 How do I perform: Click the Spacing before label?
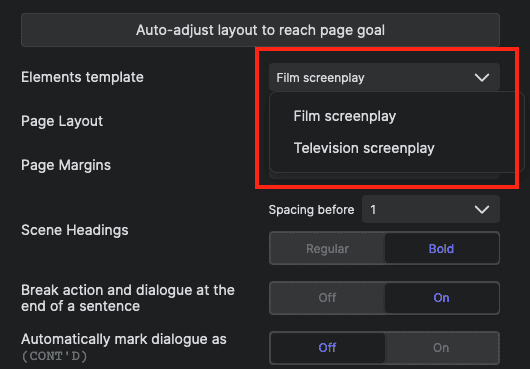[x=311, y=210]
